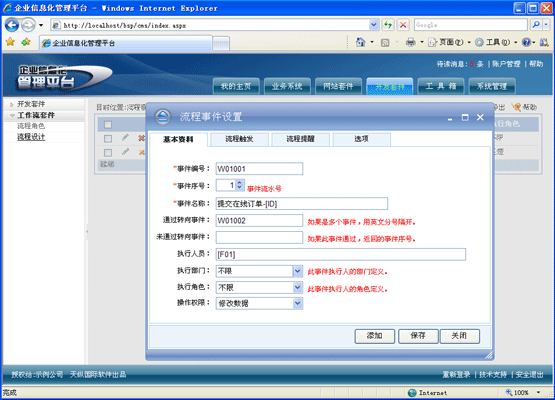Click the stop loading red X icon

point(403,25)
